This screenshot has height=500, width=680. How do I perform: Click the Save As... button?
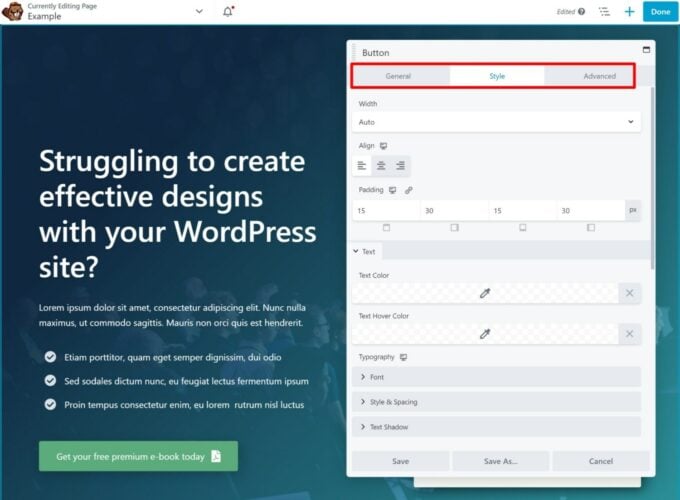[500, 461]
